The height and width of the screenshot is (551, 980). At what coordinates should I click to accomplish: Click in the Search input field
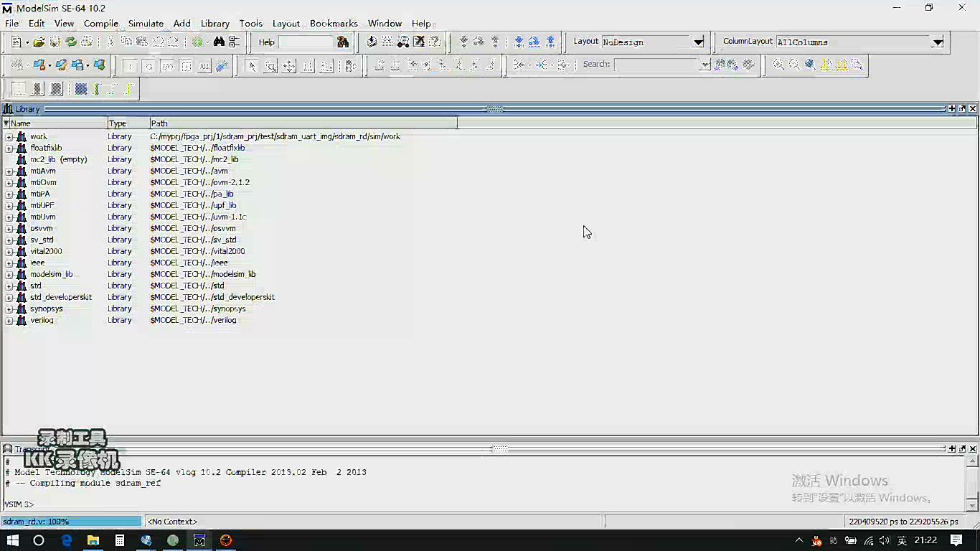click(656, 65)
